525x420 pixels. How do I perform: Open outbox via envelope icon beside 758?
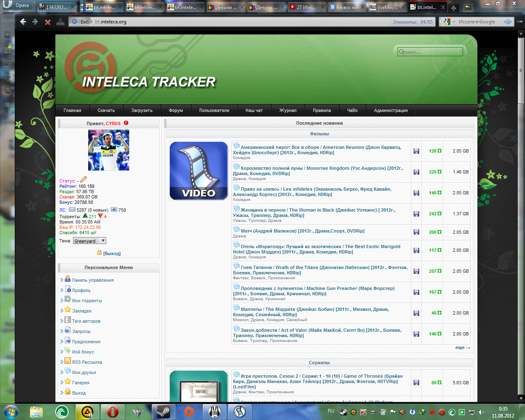[x=114, y=210]
